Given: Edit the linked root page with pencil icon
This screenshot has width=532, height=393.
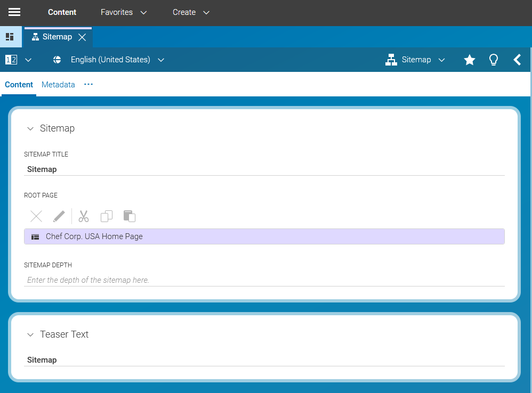Looking at the screenshot, I should point(59,216).
